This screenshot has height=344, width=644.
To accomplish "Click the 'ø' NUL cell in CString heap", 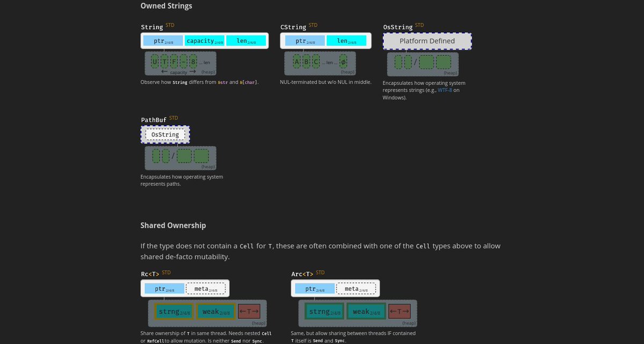I will [x=343, y=61].
